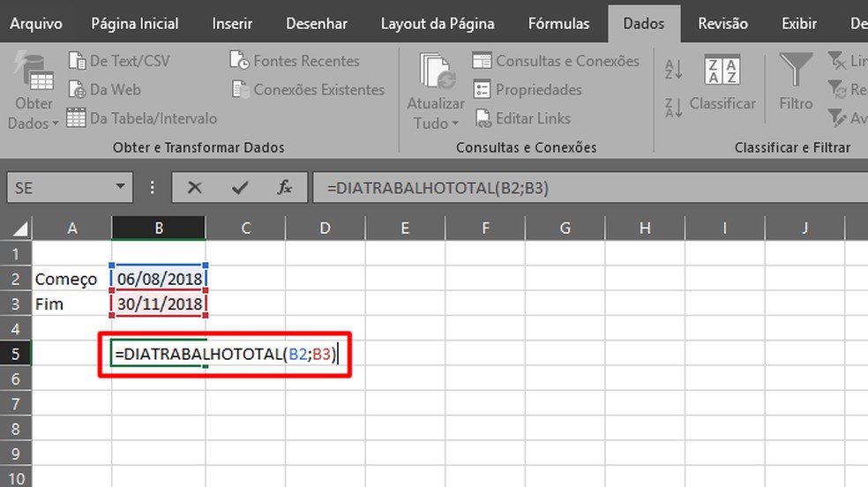
Task: Open Consultas e Conexões pane
Action: pyautogui.click(x=556, y=61)
